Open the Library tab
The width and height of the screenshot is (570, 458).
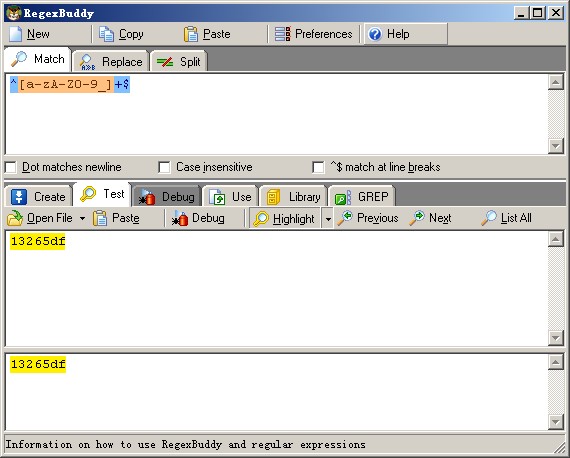(x=293, y=197)
